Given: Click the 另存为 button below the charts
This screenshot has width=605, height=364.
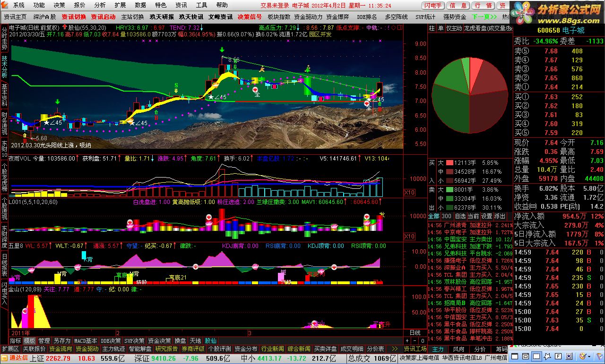Looking at the screenshot, I should 62,340.
